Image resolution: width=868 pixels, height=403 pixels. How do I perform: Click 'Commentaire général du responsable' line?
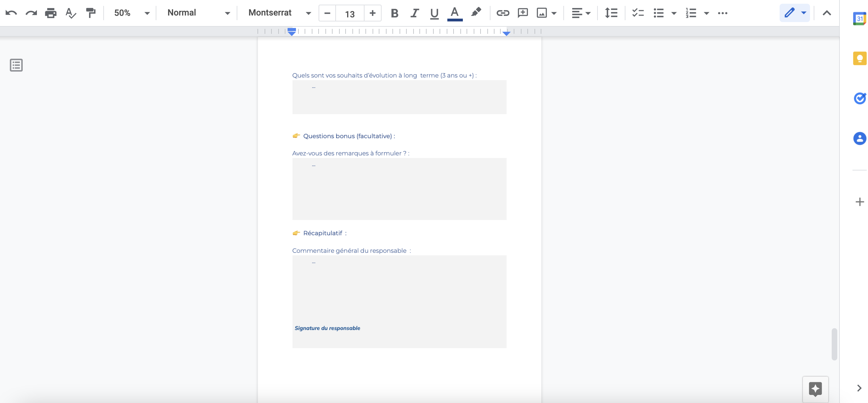(x=351, y=251)
